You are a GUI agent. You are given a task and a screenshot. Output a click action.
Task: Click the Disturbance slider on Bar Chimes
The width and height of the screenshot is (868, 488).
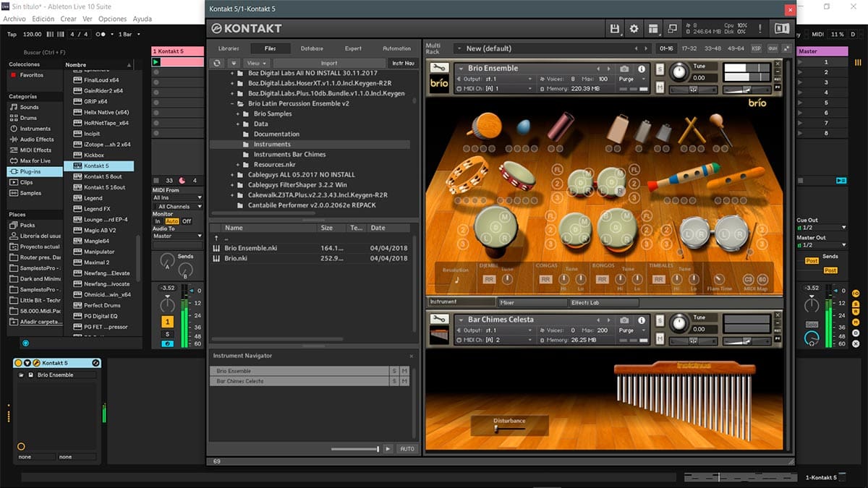tap(509, 429)
